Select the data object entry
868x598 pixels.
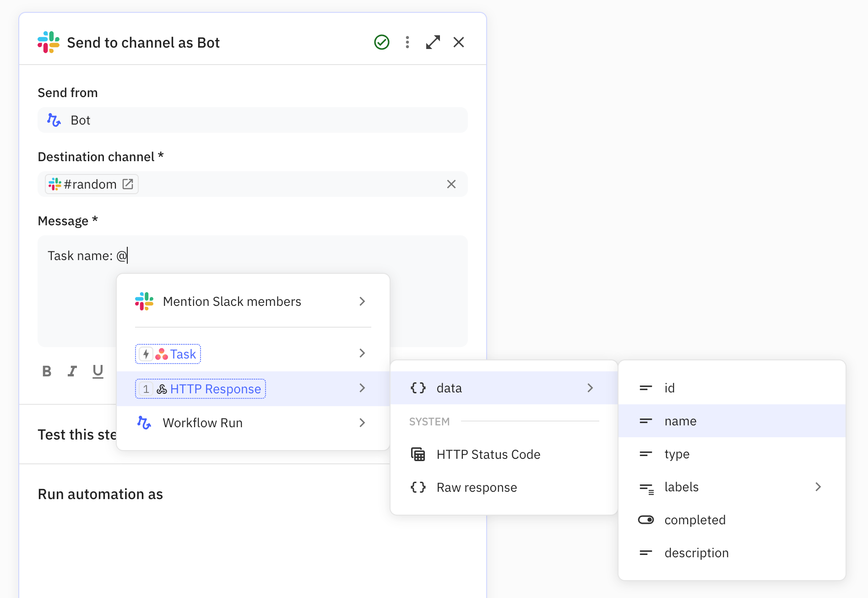pyautogui.click(x=504, y=388)
